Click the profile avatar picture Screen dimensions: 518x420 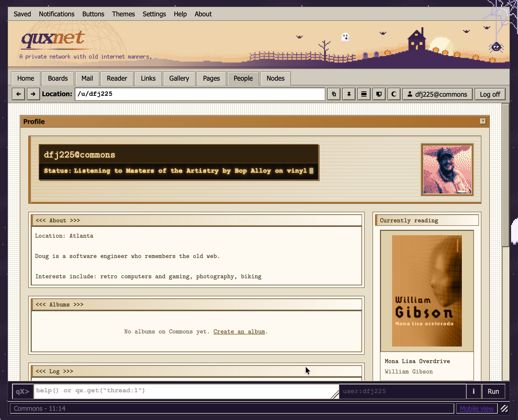(447, 170)
